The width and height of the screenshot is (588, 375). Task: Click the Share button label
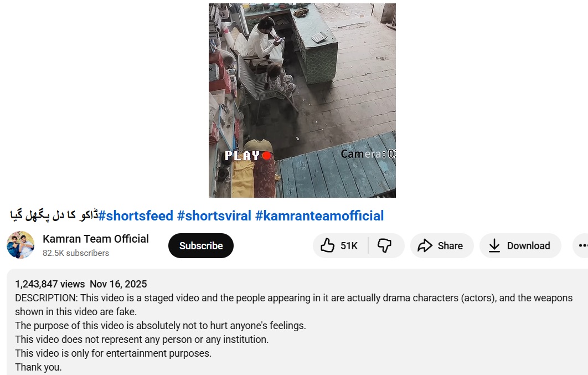point(450,245)
